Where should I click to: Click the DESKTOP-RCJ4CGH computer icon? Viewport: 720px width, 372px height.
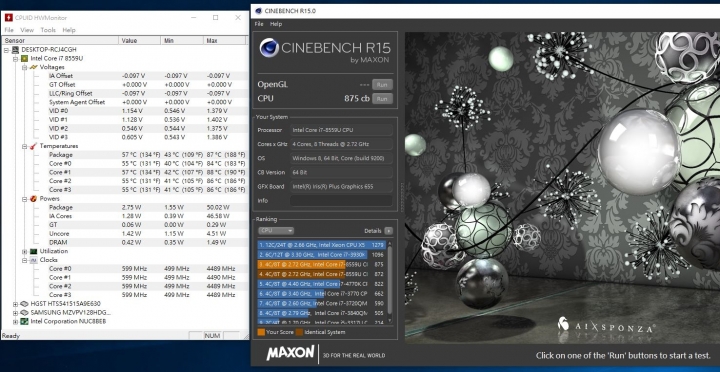16,50
